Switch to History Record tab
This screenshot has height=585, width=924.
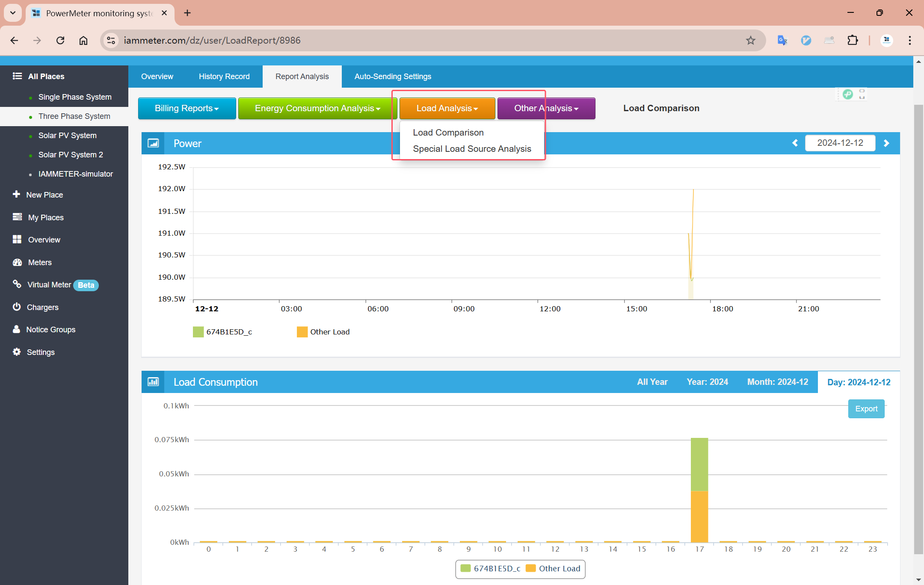pyautogui.click(x=224, y=77)
